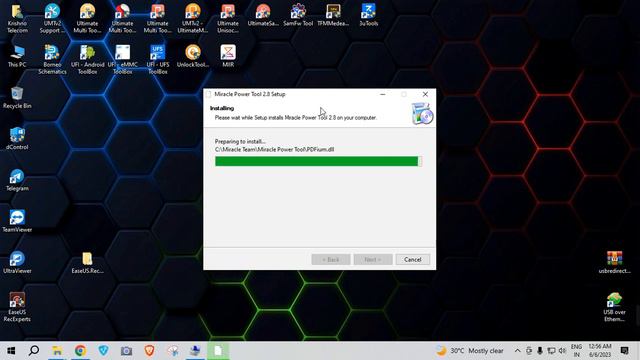
Task: Launch the EaseUS RecExperts shortcut
Action: point(17,307)
